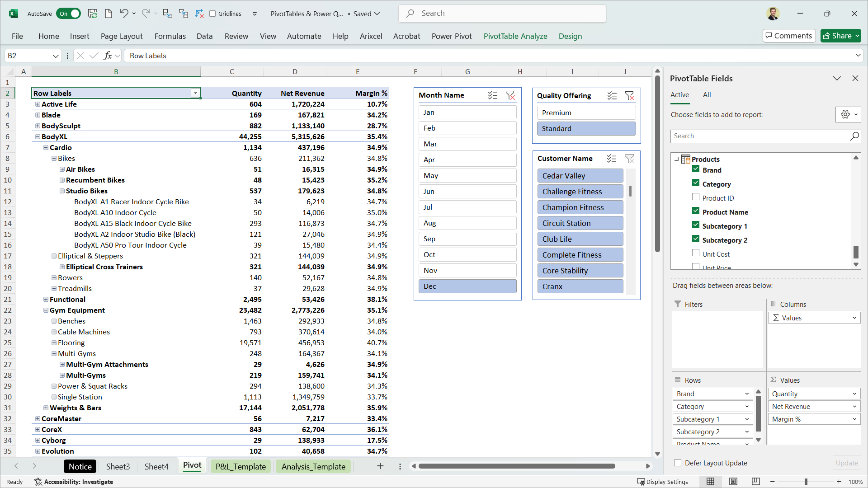
Task: Uncheck the Gridlines checkbox
Action: tap(212, 14)
